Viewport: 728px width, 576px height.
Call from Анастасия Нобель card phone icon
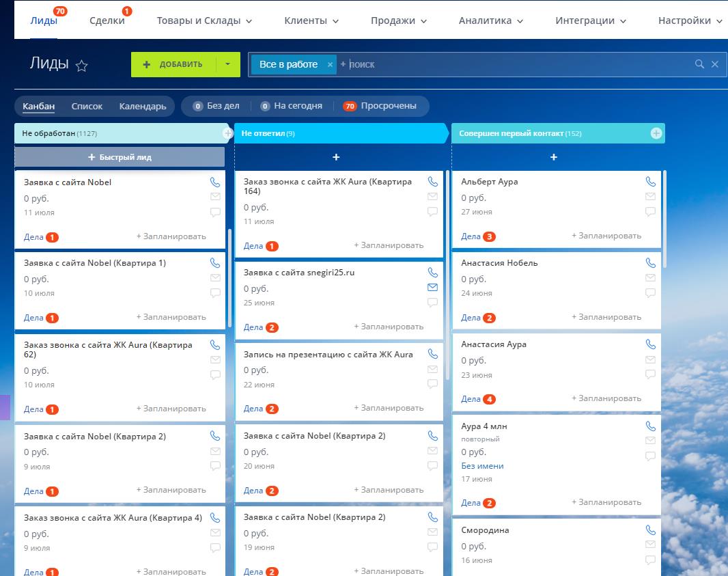[650, 263]
